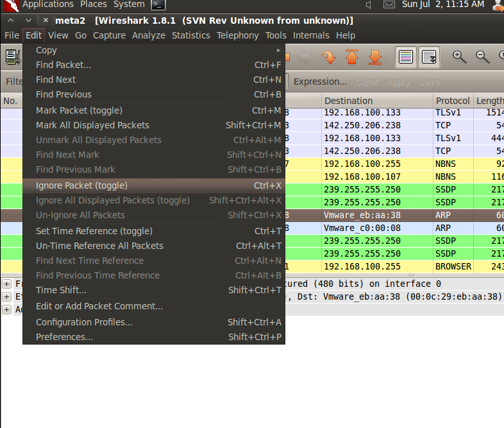Screen dimensions: 504x428
Task: Jump to first packet with up-arrow icon
Action: pos(352,57)
